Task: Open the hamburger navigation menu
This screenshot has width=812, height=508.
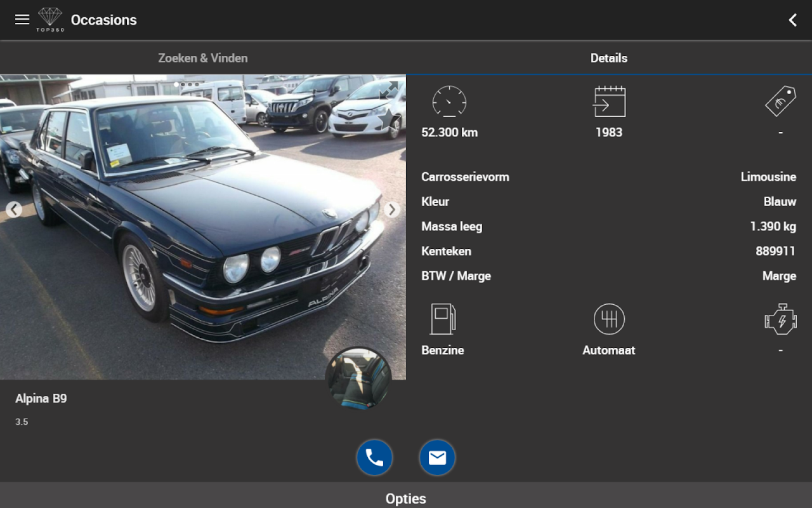Action: click(22, 20)
